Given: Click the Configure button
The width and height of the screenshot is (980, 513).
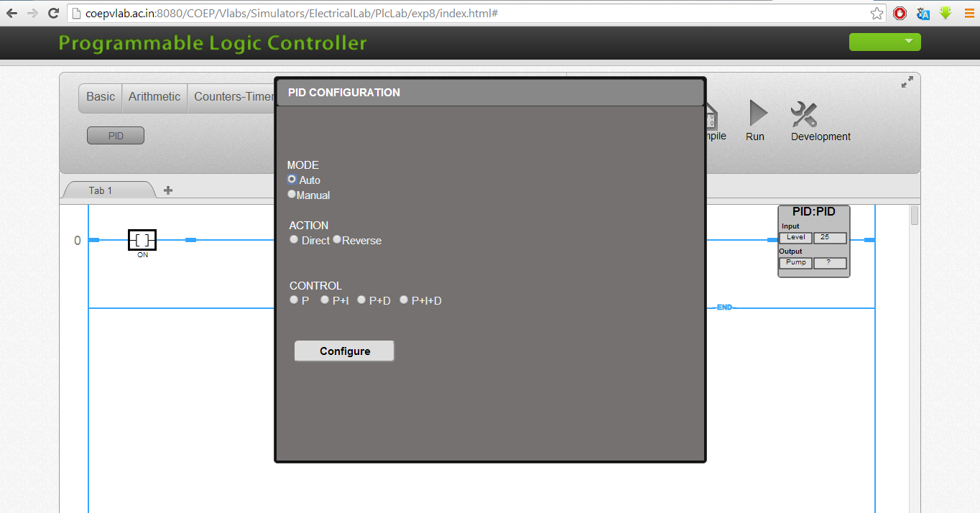Looking at the screenshot, I should (344, 351).
